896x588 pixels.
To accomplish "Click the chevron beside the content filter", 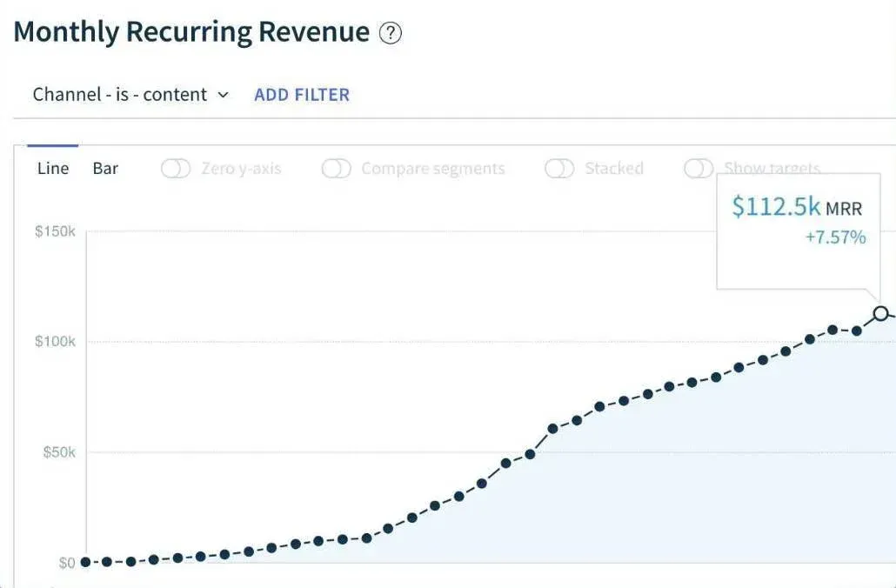I will pos(223,95).
